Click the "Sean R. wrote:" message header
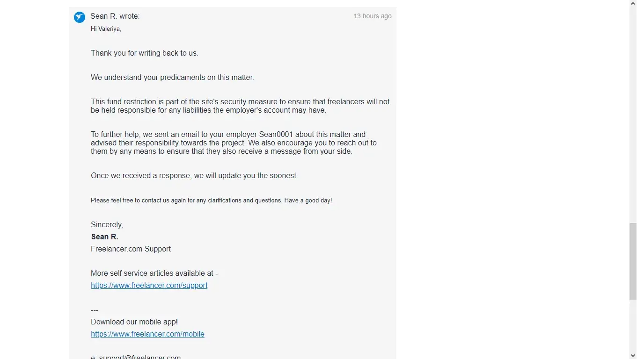Image resolution: width=644 pixels, height=359 pixels. 115,16
